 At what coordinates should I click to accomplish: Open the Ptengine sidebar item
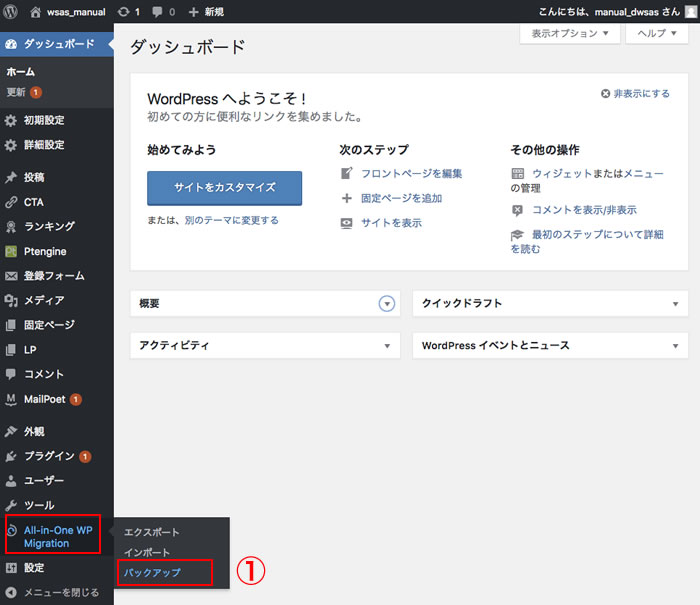(45, 251)
